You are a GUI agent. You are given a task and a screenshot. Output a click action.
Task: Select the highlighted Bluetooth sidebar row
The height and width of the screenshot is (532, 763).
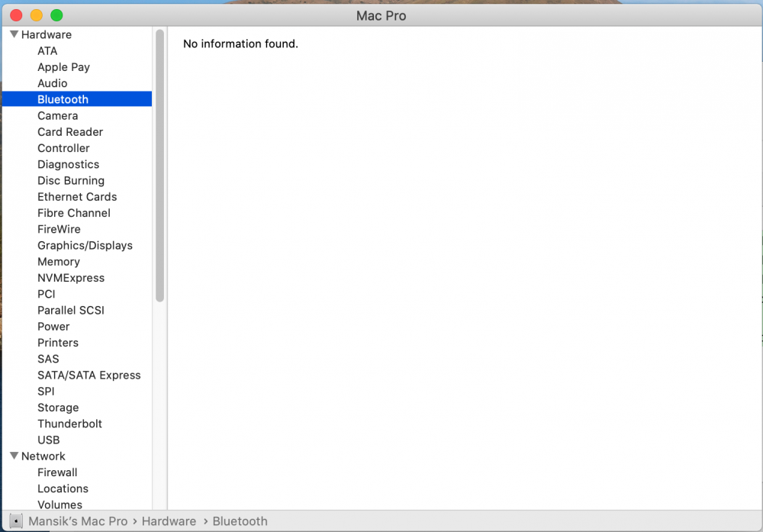77,99
